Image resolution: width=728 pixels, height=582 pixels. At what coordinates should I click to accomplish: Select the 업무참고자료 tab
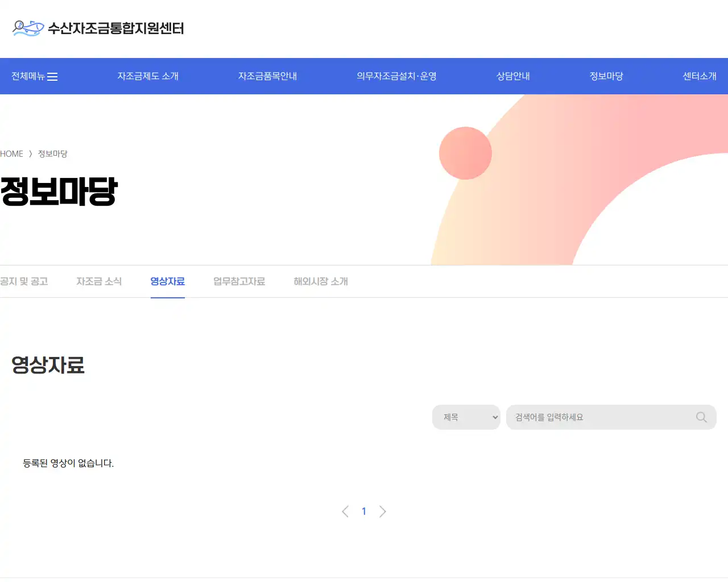239,281
